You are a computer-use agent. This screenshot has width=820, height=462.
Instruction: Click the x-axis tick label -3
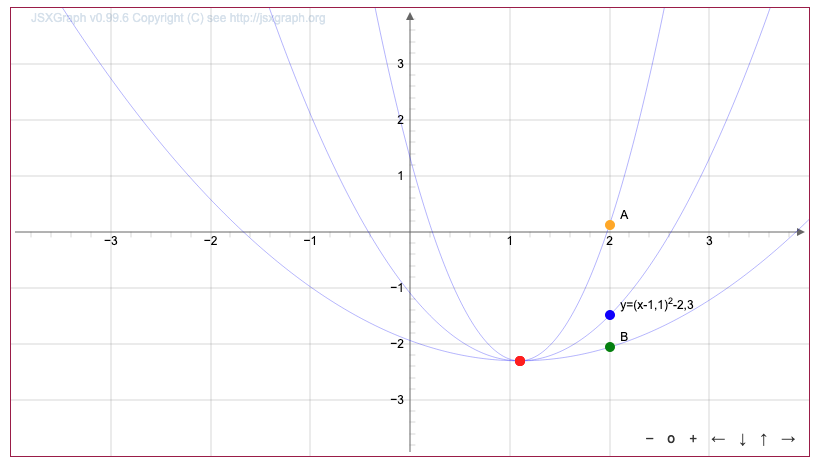(x=111, y=242)
